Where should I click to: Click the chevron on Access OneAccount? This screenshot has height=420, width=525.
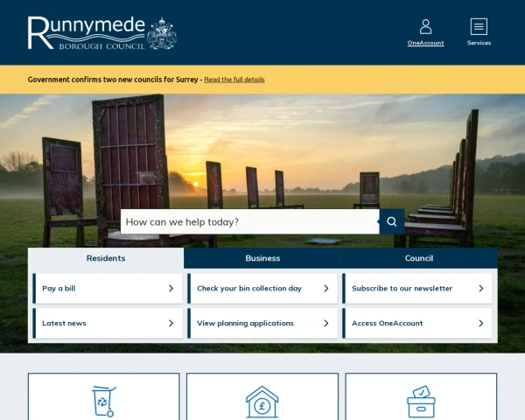click(x=481, y=323)
